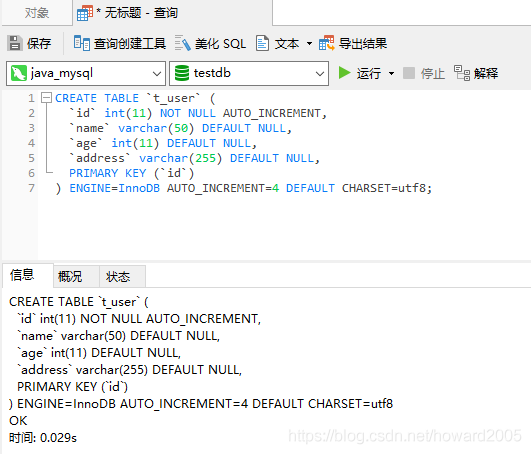Click the 导出结果 button label
This screenshot has height=454, width=531.
click(x=363, y=43)
